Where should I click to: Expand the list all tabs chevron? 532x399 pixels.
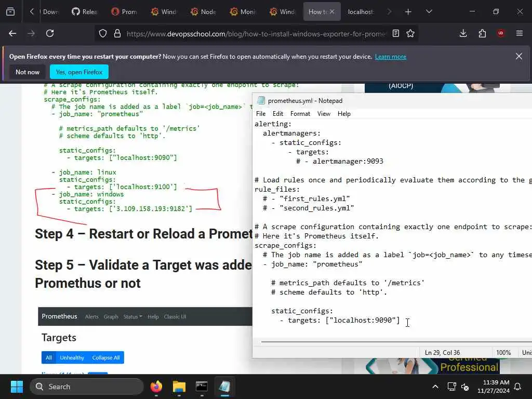pyautogui.click(x=429, y=11)
